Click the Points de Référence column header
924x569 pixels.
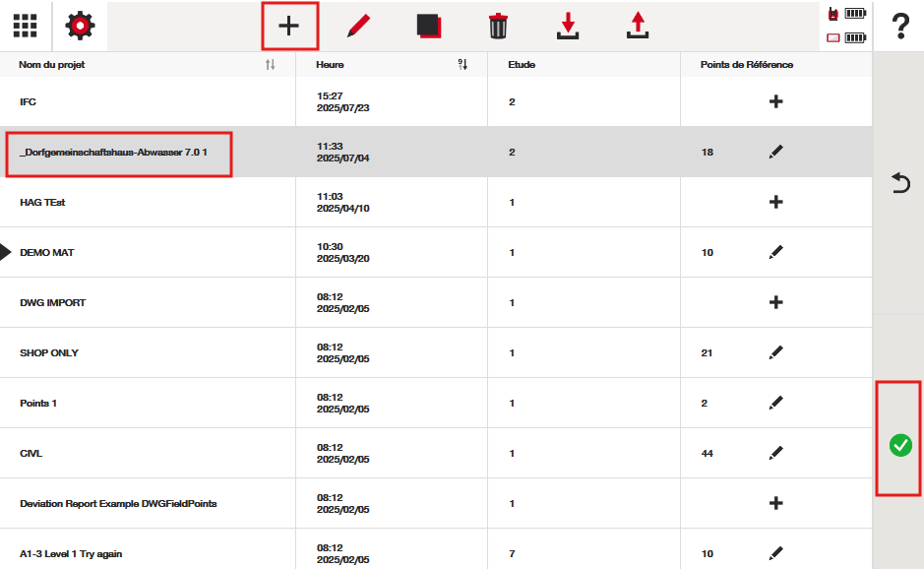[x=746, y=65]
